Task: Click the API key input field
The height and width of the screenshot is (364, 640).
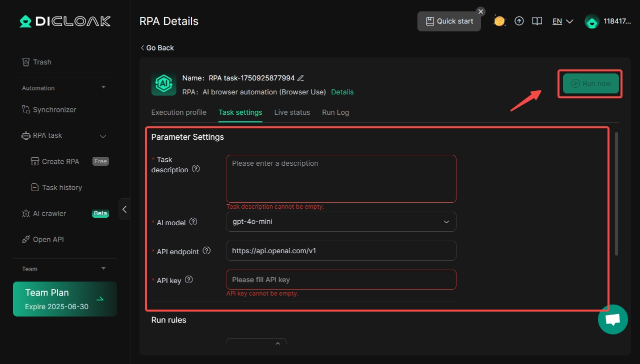Action: [341, 280]
